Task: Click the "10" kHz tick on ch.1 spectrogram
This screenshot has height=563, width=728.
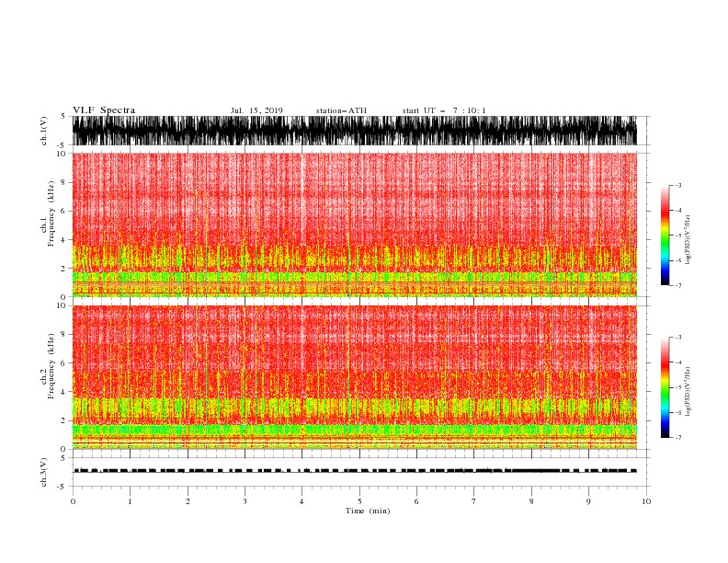Action: (62, 154)
